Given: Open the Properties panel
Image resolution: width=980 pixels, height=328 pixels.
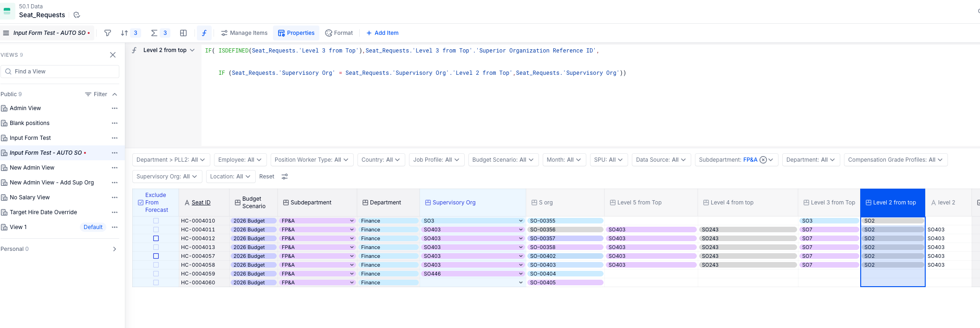Looking at the screenshot, I should coord(296,33).
